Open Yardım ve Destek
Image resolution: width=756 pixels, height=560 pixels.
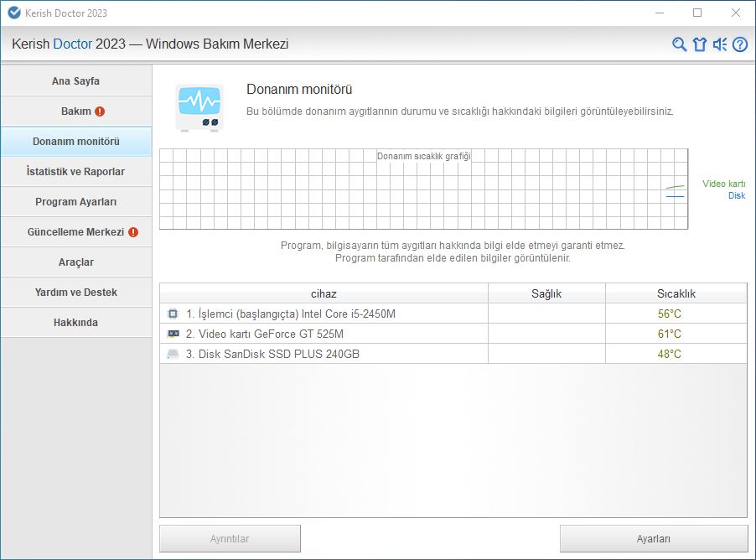tap(76, 293)
